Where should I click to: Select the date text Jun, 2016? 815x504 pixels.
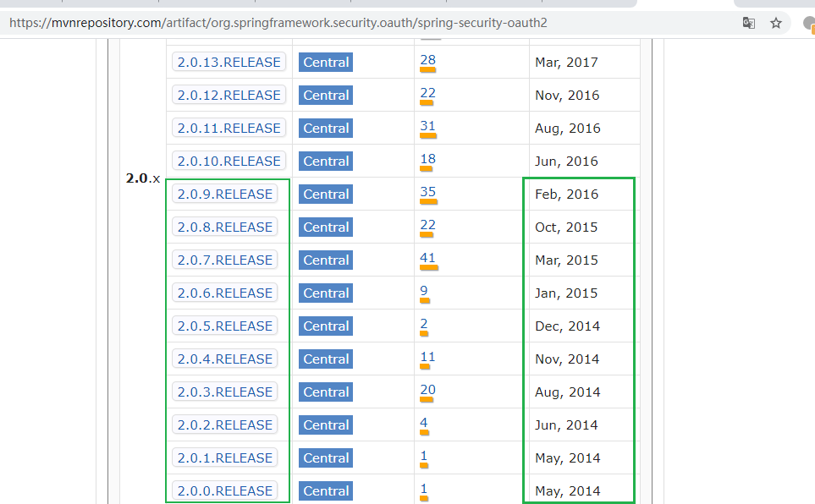pyautogui.click(x=566, y=162)
